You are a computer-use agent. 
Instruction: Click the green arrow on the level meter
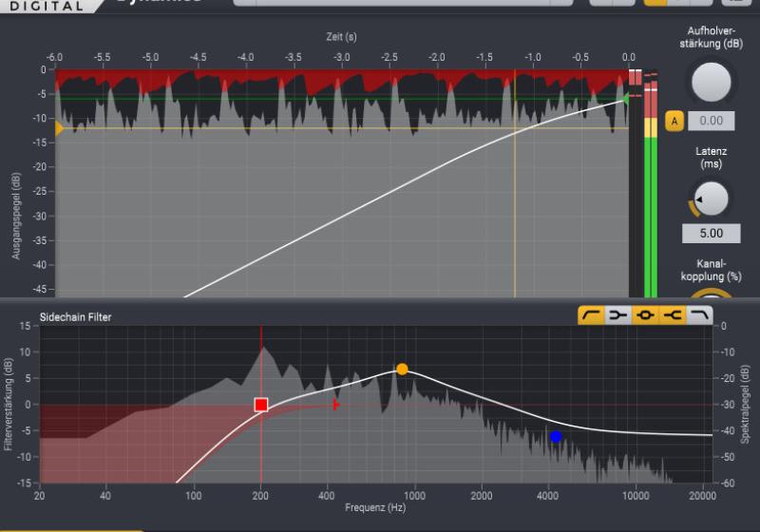tap(626, 96)
